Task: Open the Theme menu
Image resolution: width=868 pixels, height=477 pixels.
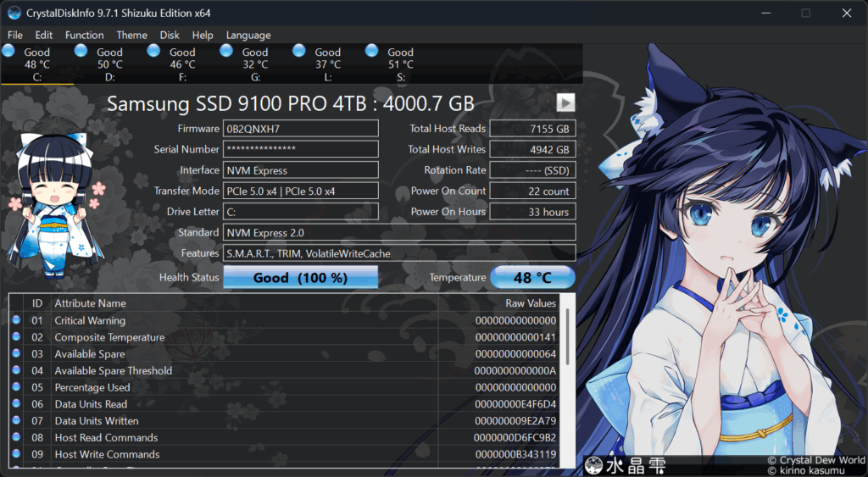Action: (x=131, y=35)
